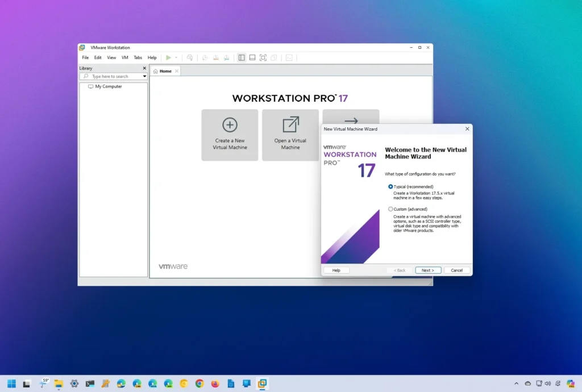Image resolution: width=582 pixels, height=392 pixels.
Task: Open File Explorer from the taskbar
Action: [x=59, y=383]
